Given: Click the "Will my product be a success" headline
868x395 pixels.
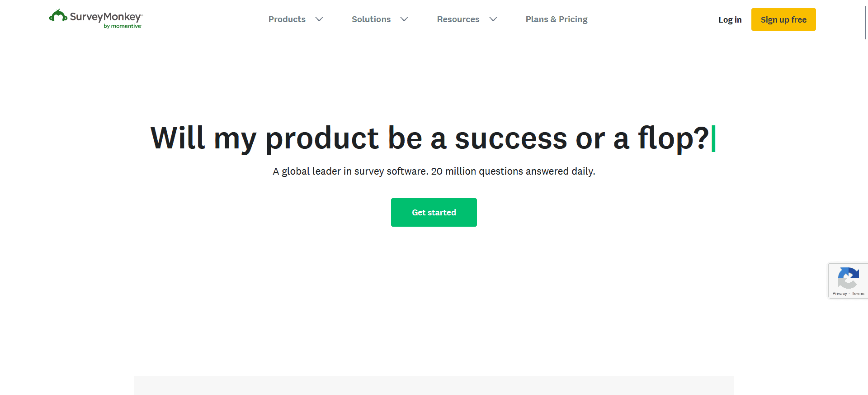Looking at the screenshot, I should coord(429,138).
